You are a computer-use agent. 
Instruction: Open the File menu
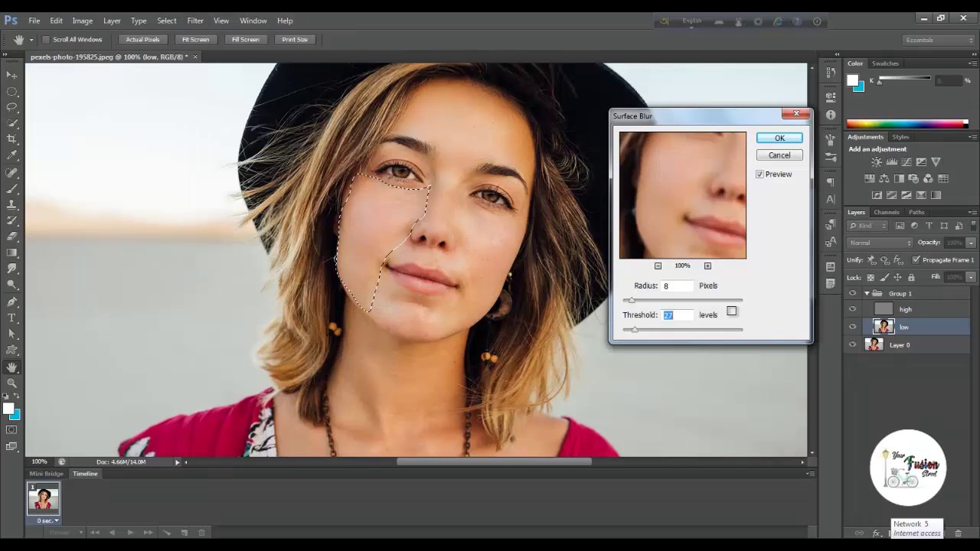click(x=34, y=21)
